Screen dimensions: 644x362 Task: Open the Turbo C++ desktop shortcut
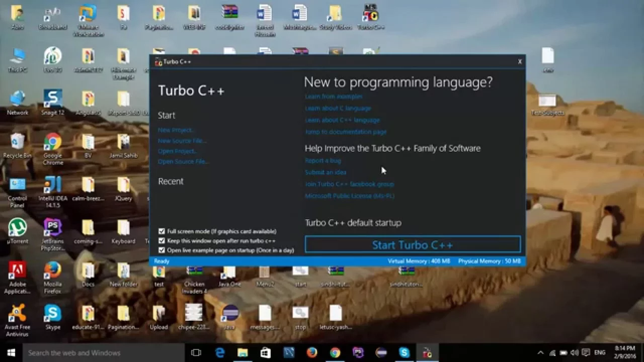point(371,18)
